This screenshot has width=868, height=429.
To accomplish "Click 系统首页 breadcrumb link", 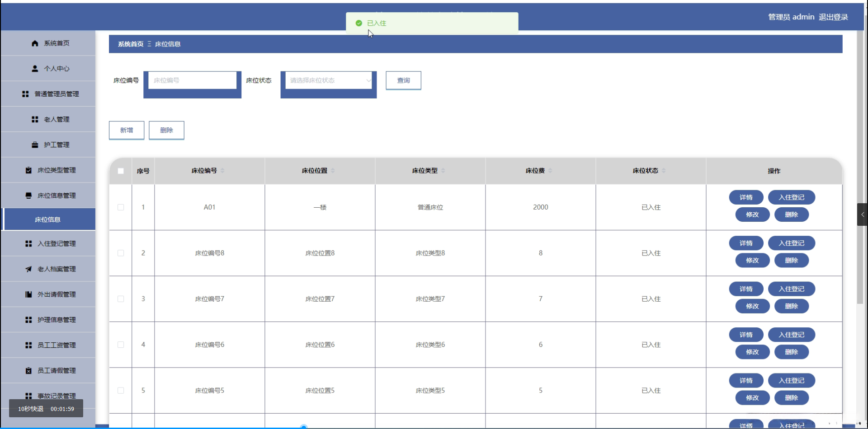I will 131,44.
